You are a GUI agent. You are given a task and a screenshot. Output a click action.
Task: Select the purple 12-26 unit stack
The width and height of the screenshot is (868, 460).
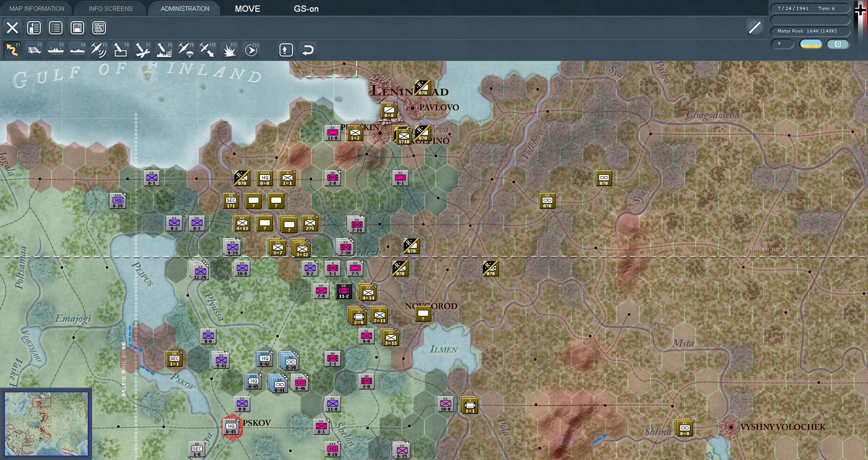[200, 272]
